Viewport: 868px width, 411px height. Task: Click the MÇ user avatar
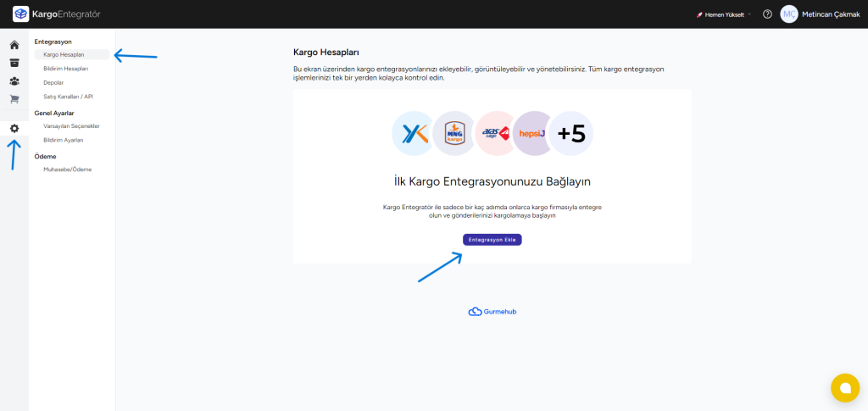click(x=789, y=14)
